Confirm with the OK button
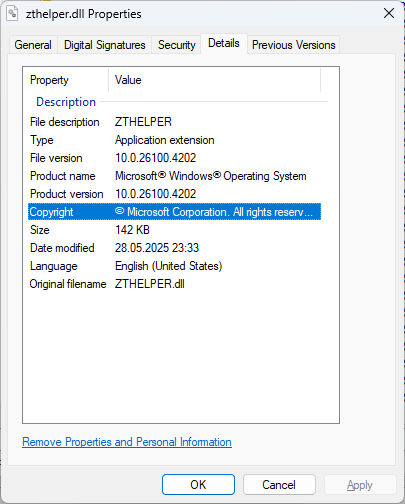Viewport: 405px width, 504px height. pyautogui.click(x=198, y=485)
